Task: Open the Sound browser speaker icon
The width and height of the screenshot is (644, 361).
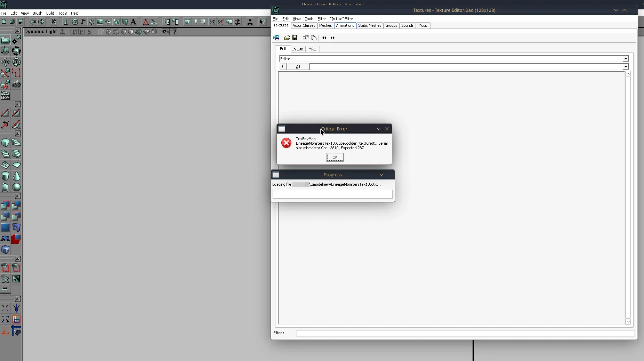Action: (x=91, y=22)
